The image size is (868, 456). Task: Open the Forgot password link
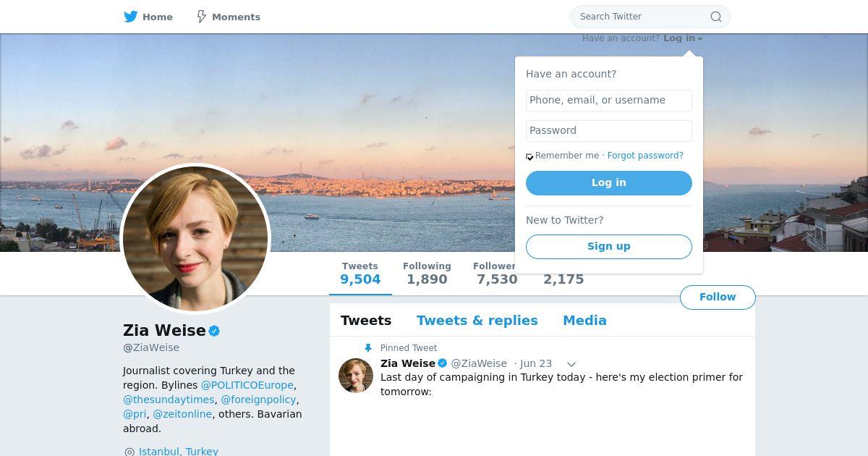(644, 156)
